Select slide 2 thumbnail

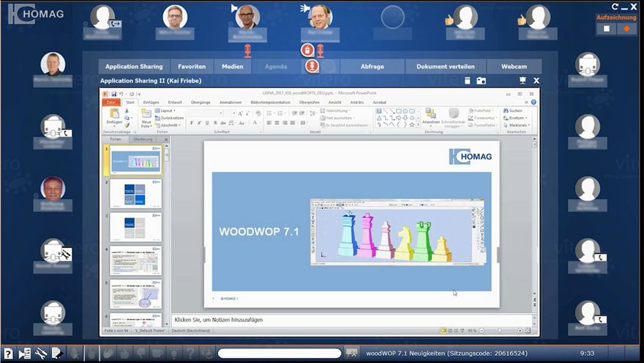(135, 193)
